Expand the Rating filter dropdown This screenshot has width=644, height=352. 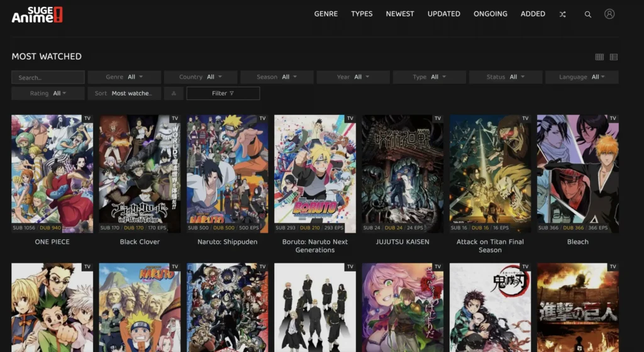coord(48,94)
